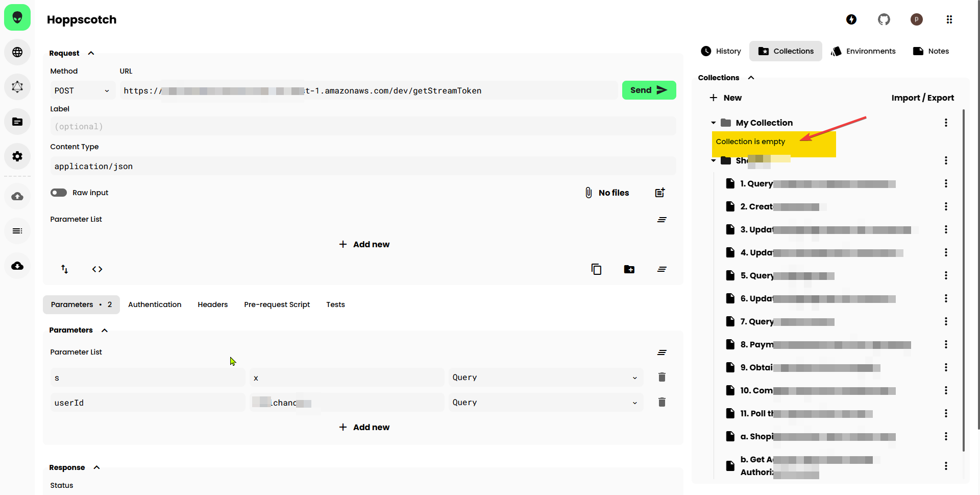Copy request with the copy icon

point(597,269)
